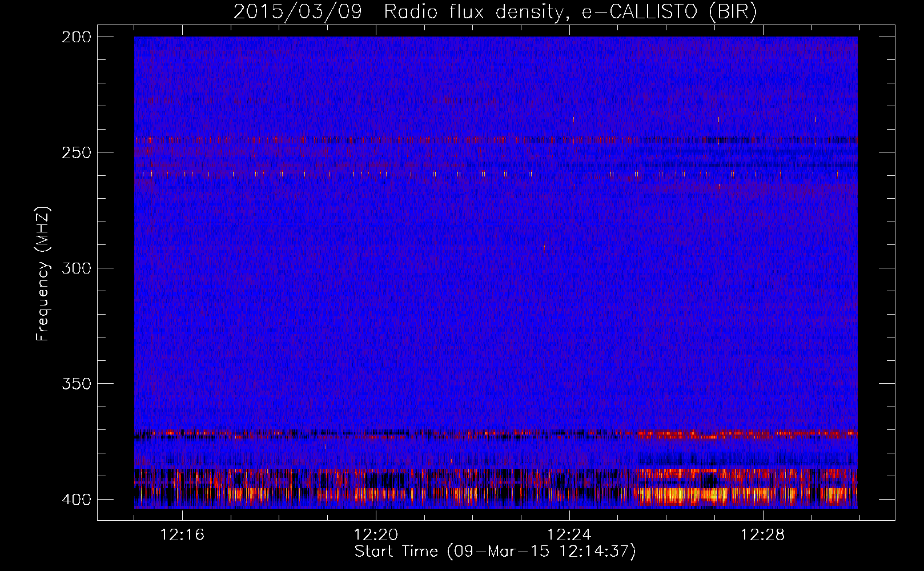
Task: Click the 12:16 time tick label
Action: pos(182,535)
